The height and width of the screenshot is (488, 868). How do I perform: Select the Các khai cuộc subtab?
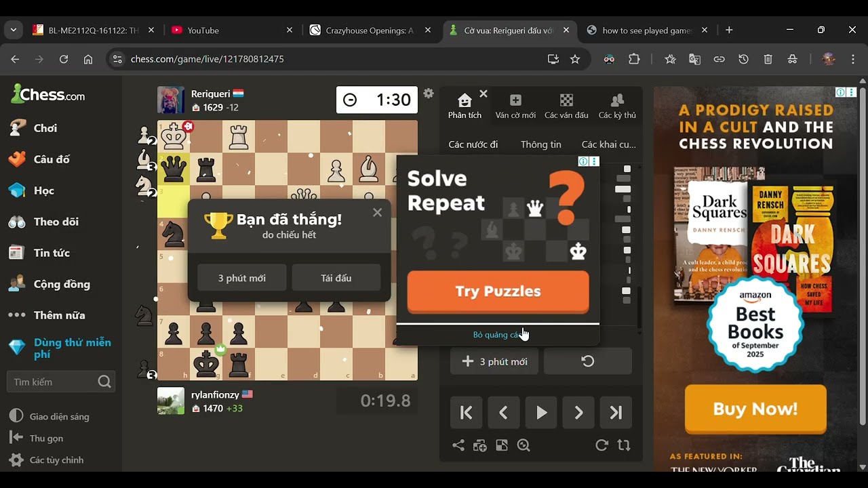608,144
